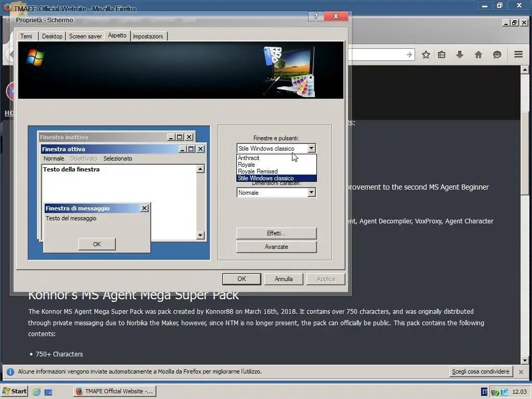
Task: Click Firefox page scrollbar down arrow
Action: pos(525,361)
